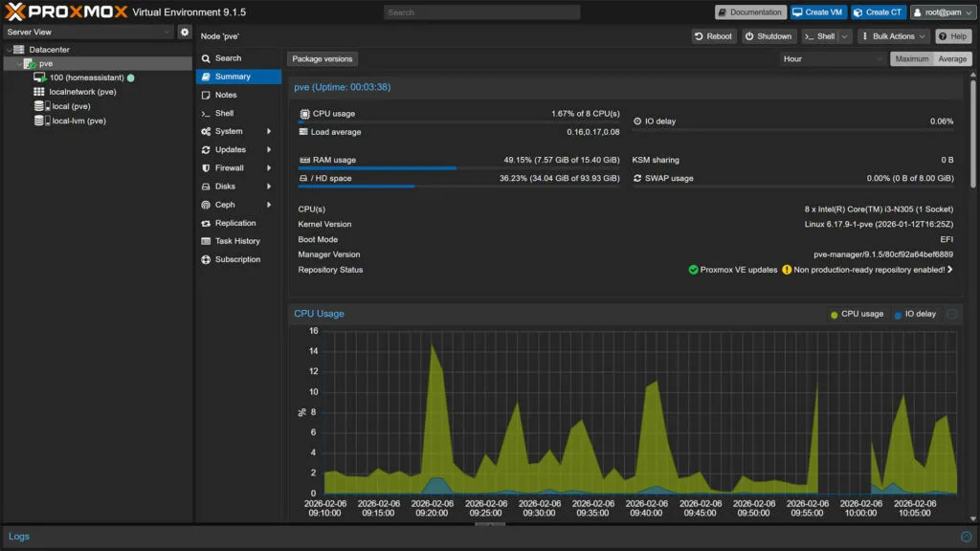This screenshot has height=551, width=980.
Task: Click the Manager Version value
Action: 883,254
